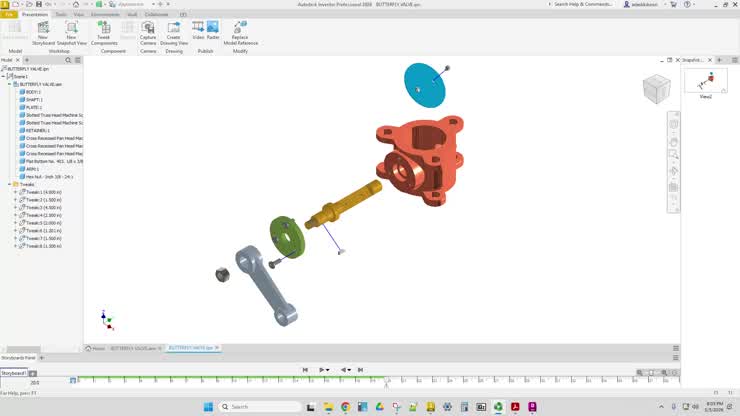Add a new panel with plus beside Storyboard Panel
The image size is (740, 416).
[42, 358]
